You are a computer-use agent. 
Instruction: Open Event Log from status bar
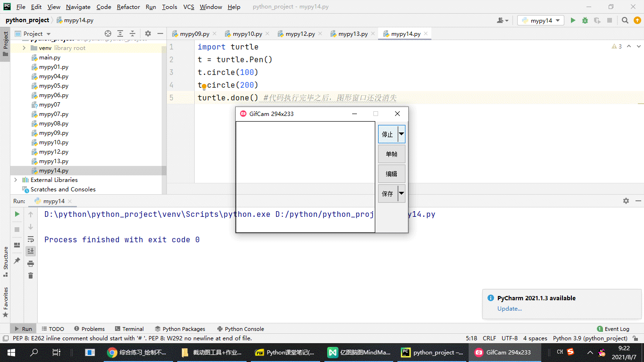point(613,329)
